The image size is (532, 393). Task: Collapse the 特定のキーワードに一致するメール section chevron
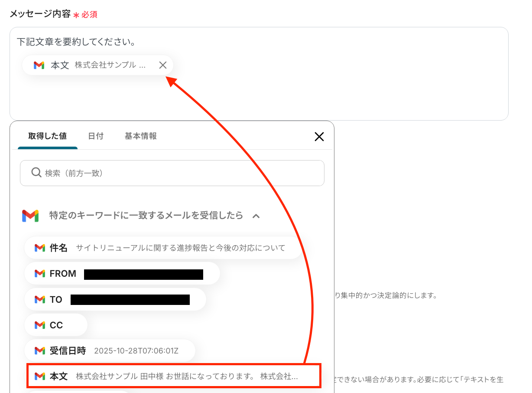point(256,216)
